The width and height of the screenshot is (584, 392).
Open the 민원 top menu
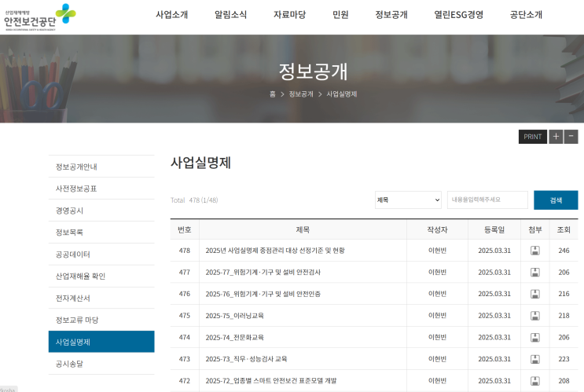point(340,14)
